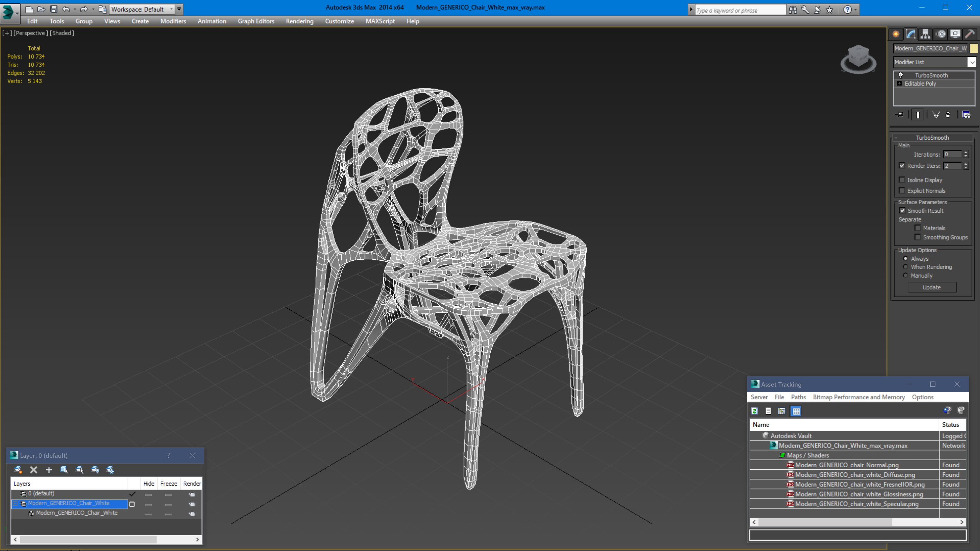
Task: Enable the Isoline Display checkbox
Action: click(x=902, y=180)
